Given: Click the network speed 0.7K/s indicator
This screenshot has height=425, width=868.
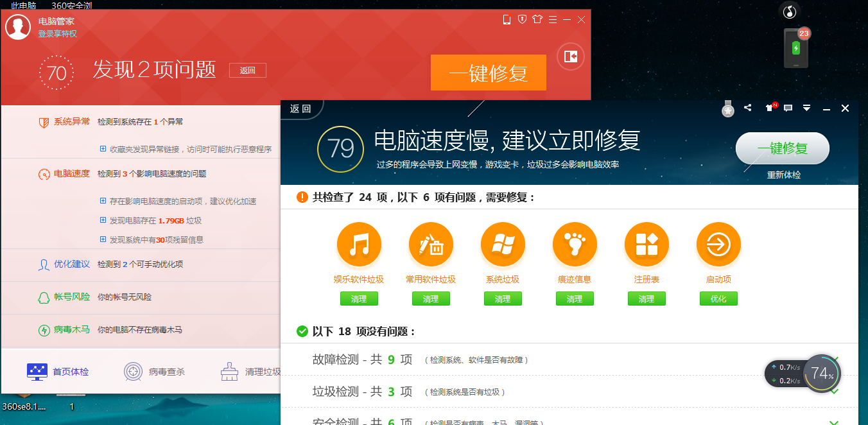Looking at the screenshot, I should (785, 367).
